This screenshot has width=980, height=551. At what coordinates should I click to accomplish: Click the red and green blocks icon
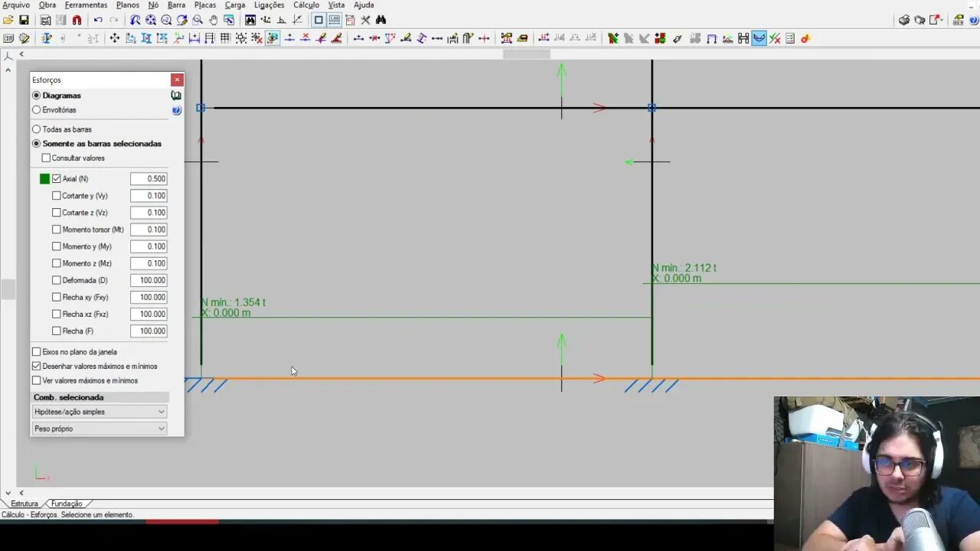point(660,38)
